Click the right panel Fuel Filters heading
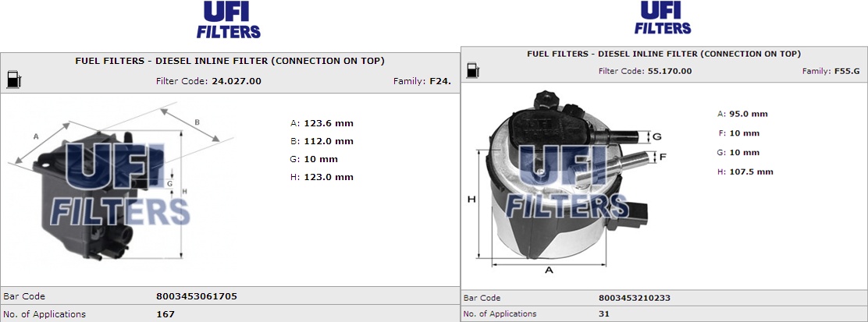This screenshot has height=322, width=868. coord(663,54)
